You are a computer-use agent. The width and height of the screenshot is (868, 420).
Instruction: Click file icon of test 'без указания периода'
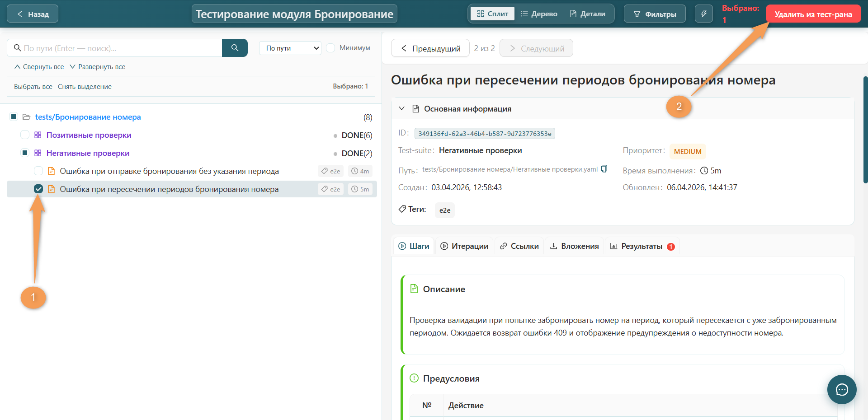52,171
